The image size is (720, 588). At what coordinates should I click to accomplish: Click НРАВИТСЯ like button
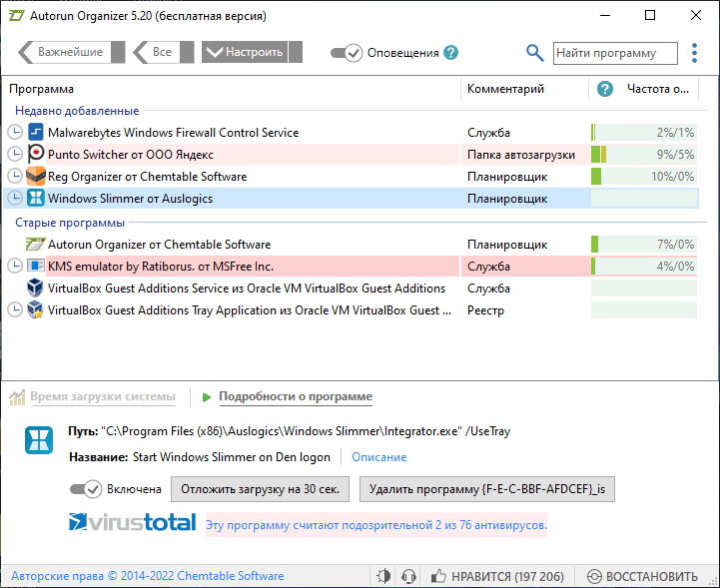click(497, 576)
